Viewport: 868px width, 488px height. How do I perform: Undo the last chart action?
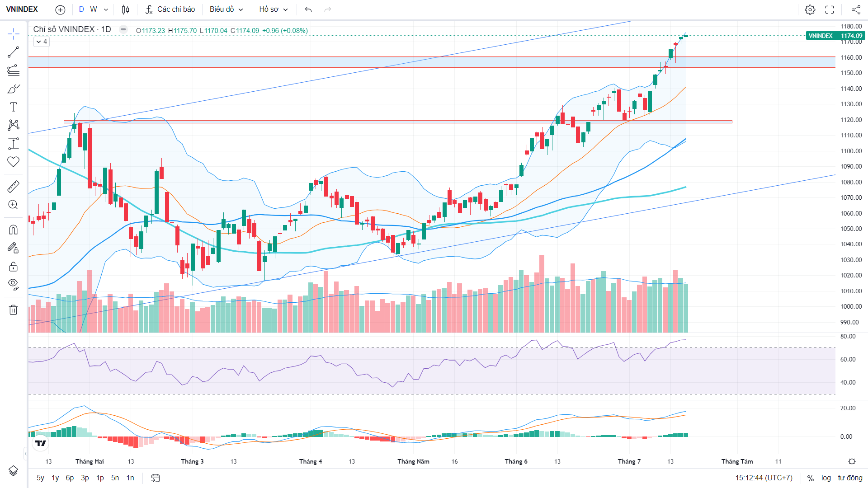click(308, 9)
